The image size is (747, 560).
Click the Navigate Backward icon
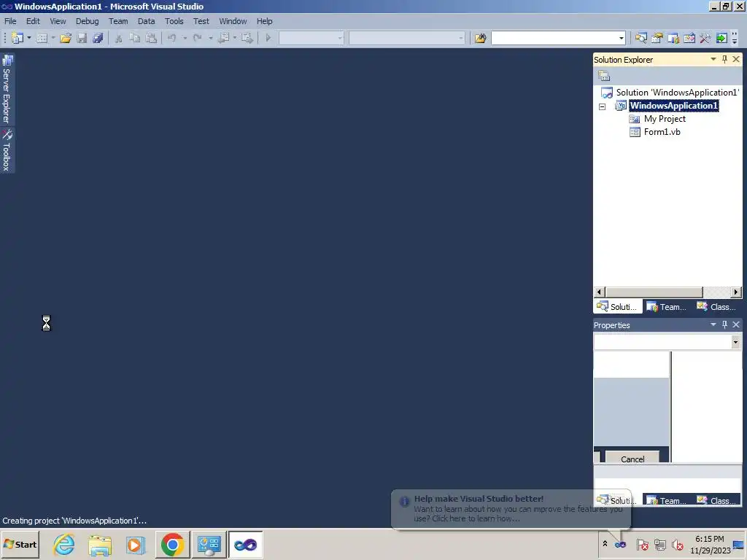(x=223, y=38)
